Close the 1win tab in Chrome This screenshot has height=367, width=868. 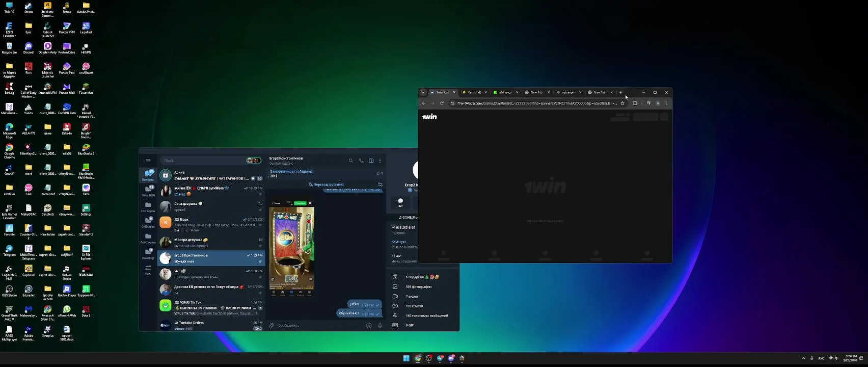[454, 92]
